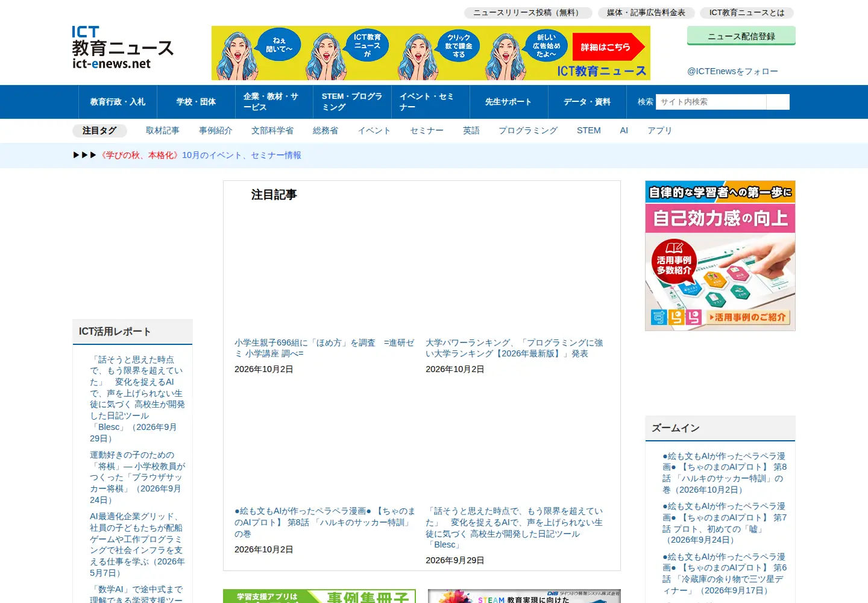Open the 学校・団体 menu

click(x=196, y=102)
